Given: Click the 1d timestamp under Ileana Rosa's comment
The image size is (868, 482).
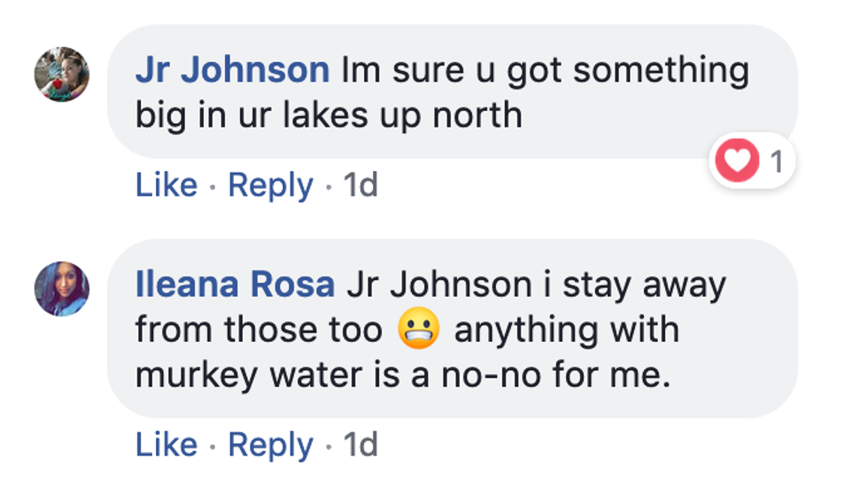Looking at the screenshot, I should tap(360, 445).
